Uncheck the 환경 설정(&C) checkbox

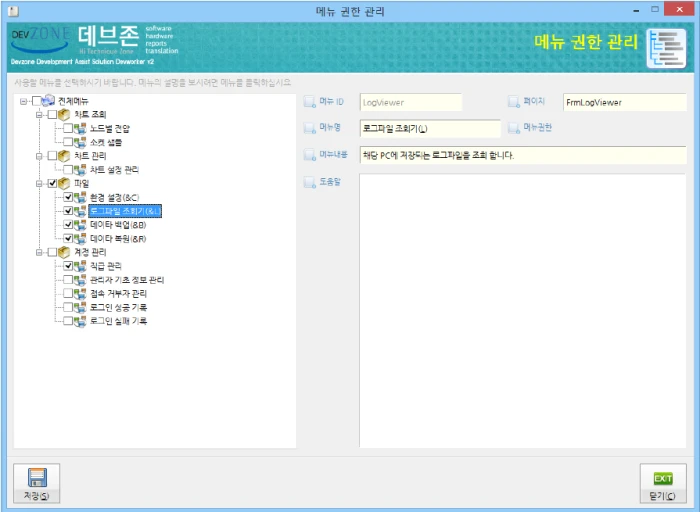[68, 197]
